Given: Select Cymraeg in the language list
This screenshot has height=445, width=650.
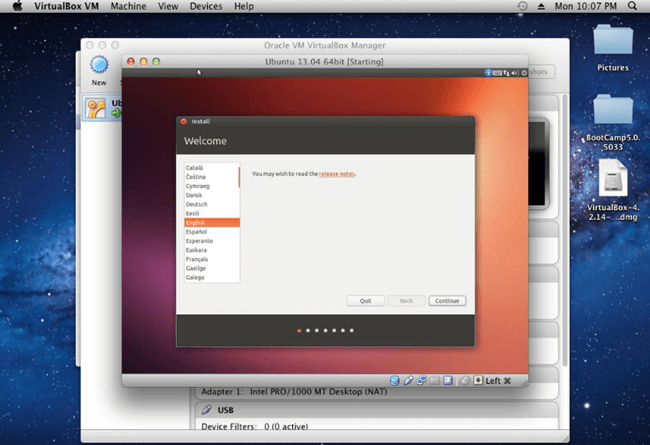Looking at the screenshot, I should [212, 186].
